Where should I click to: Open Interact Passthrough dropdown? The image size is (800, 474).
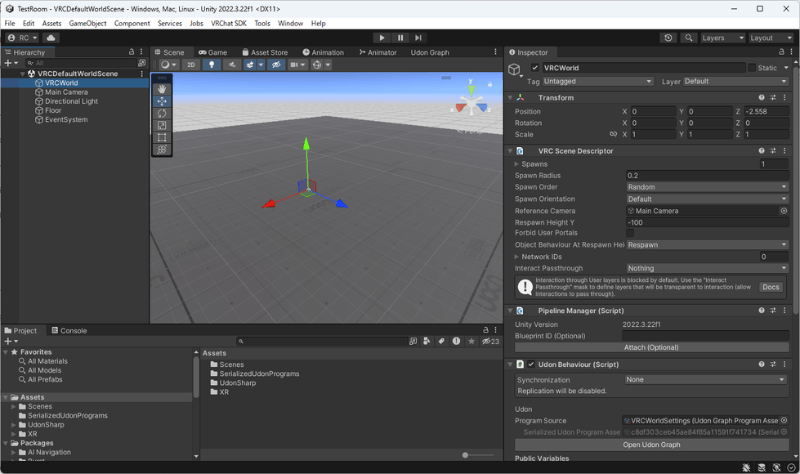[x=707, y=268]
